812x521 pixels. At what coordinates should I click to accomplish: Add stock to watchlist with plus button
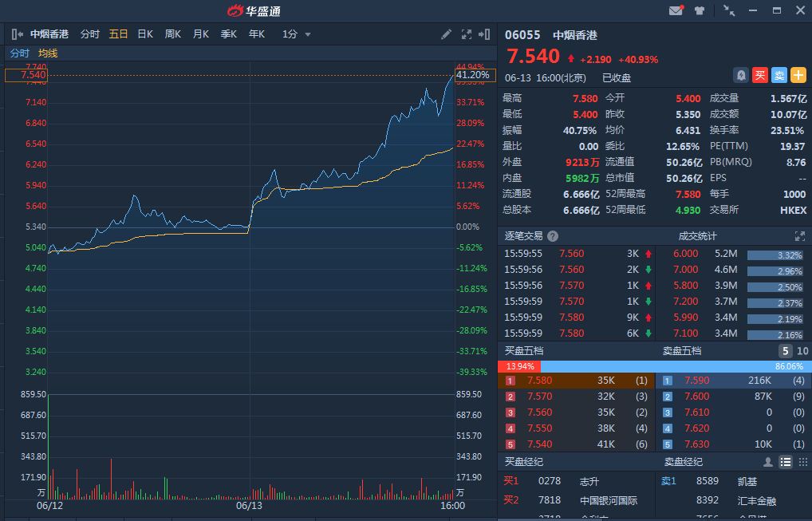point(798,76)
